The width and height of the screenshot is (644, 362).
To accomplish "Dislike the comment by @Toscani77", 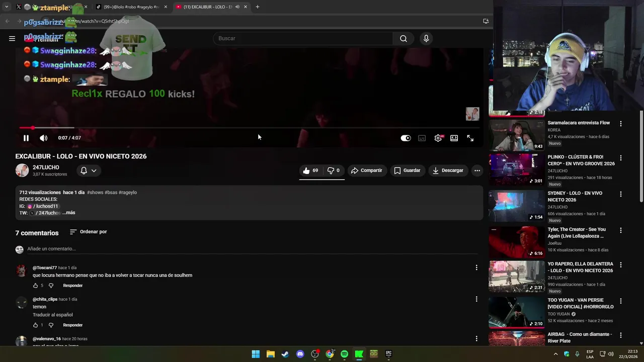I will pos(51,286).
